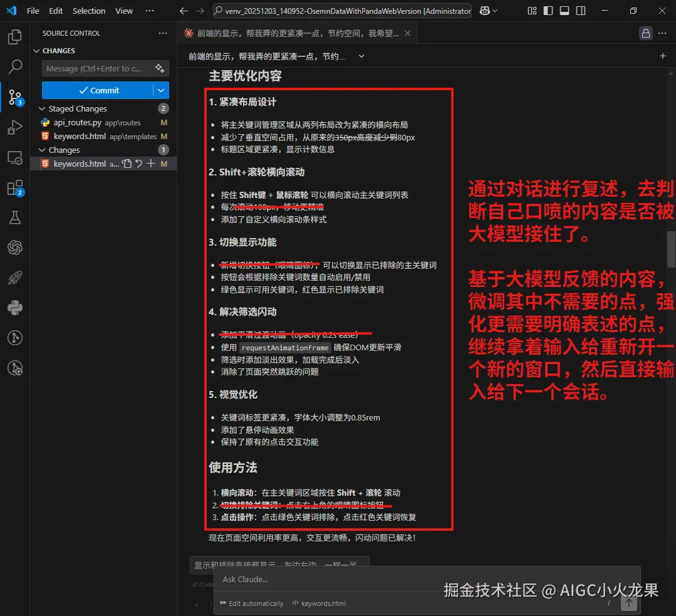Toggle the bottom panel visibility

pos(564,11)
